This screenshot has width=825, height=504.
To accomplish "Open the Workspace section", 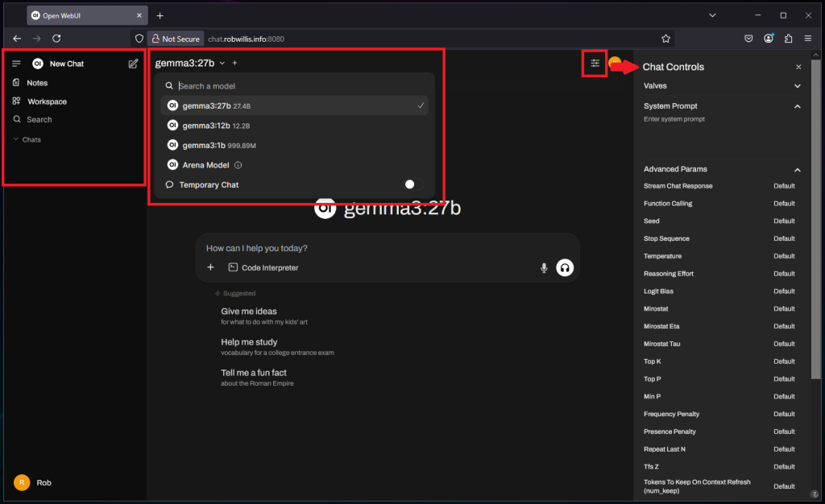I will (45, 101).
